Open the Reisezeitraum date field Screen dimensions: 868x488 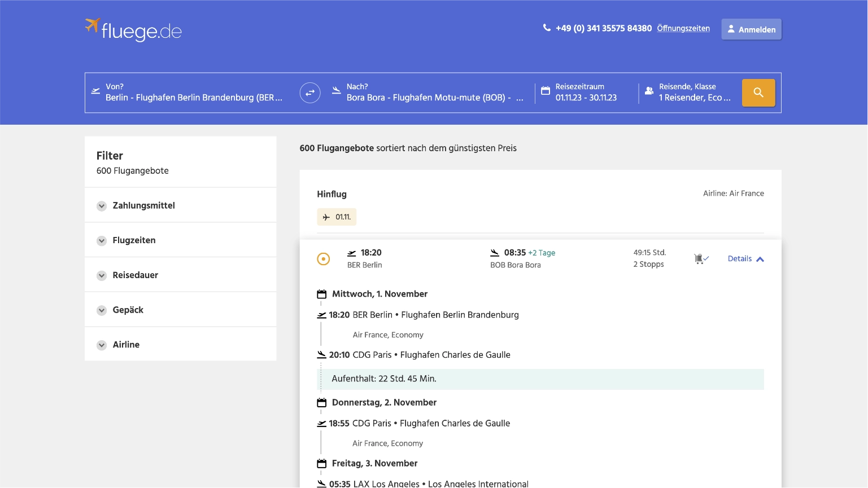pos(586,93)
